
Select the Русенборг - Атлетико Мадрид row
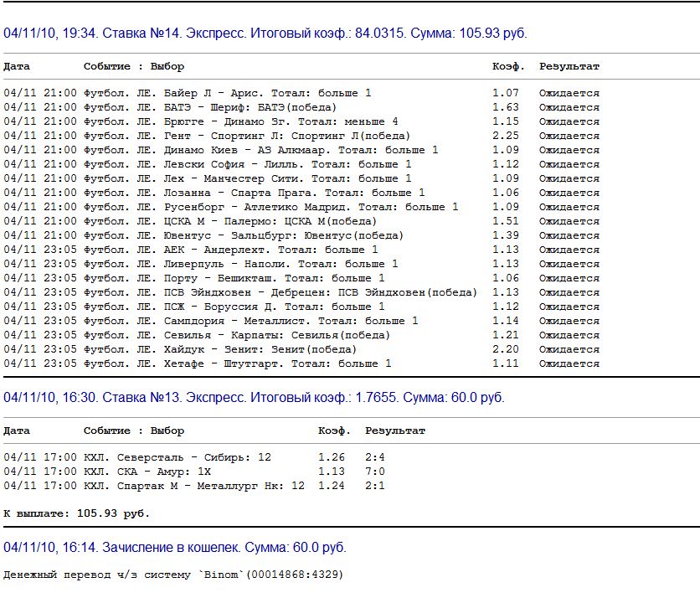pyautogui.click(x=301, y=207)
